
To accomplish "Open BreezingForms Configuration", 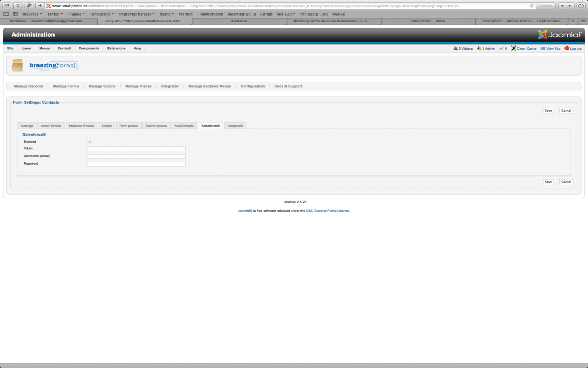I will pos(252,86).
